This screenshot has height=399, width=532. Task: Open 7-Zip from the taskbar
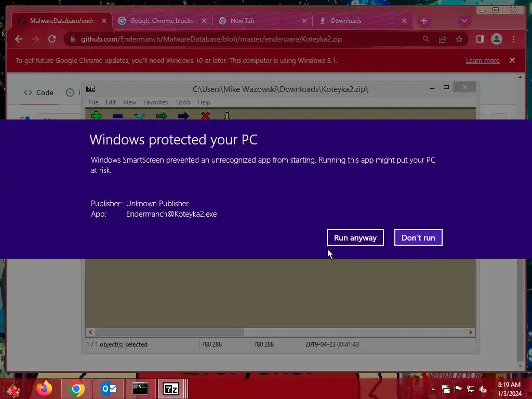[171, 389]
